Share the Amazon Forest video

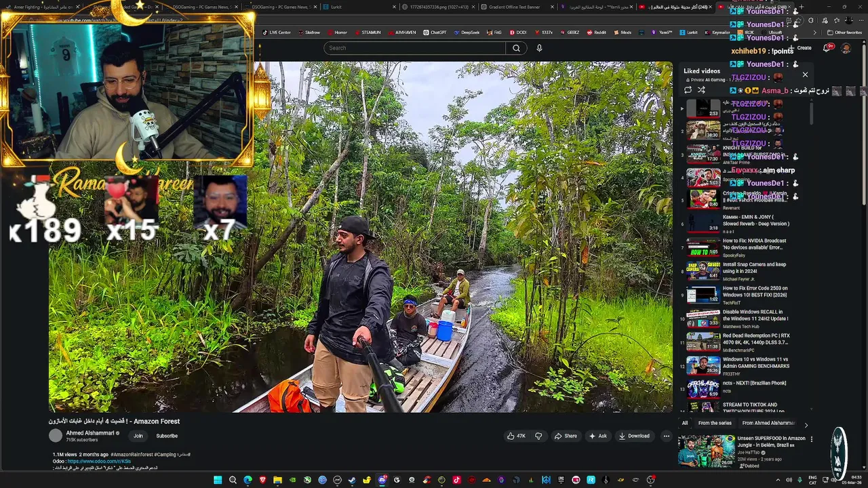(566, 436)
